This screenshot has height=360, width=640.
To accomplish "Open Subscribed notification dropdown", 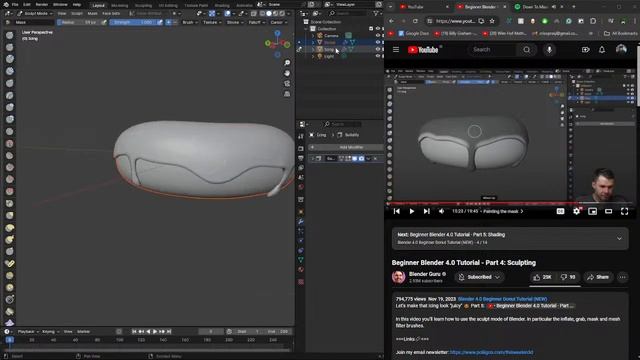I will tap(480, 277).
